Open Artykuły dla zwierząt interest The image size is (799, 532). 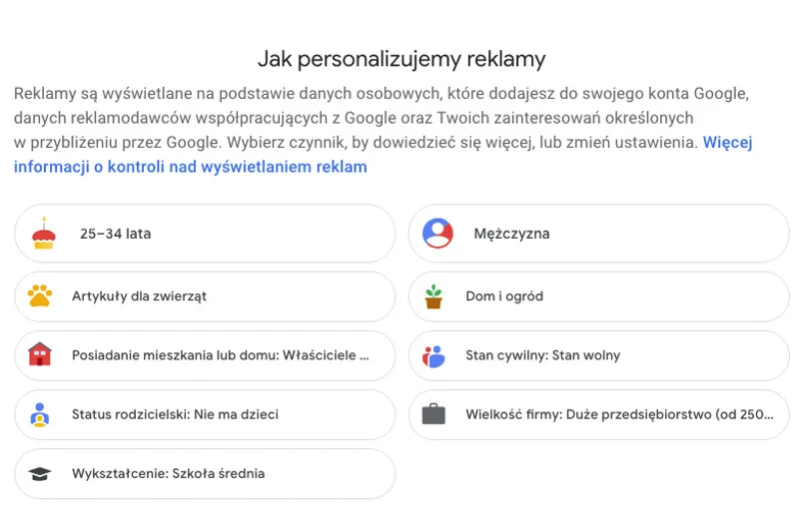click(205, 296)
